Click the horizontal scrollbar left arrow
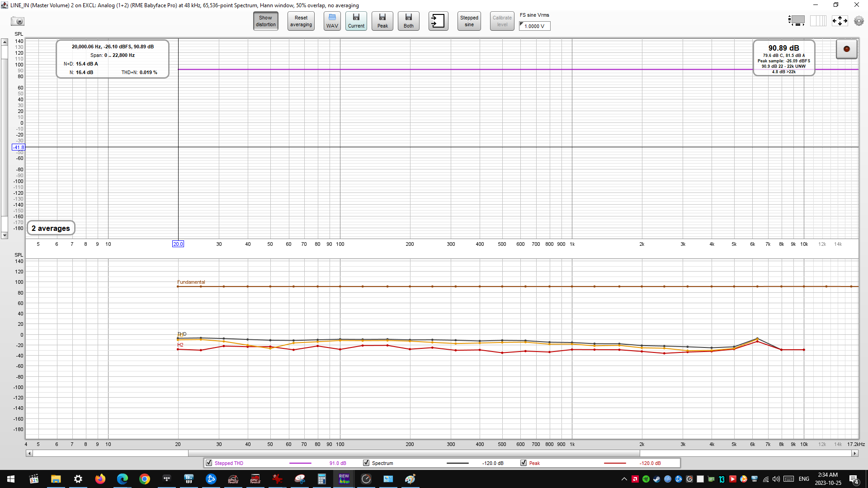868x488 pixels. coord(29,453)
